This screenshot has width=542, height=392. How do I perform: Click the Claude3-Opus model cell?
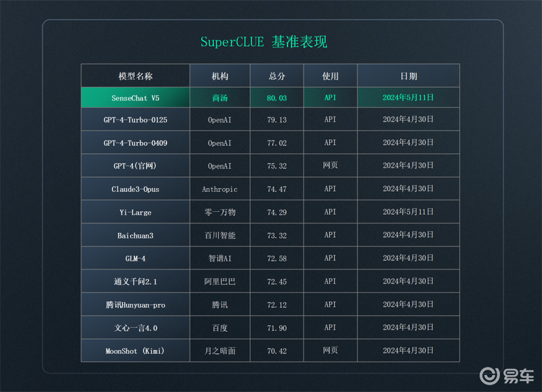coord(135,189)
